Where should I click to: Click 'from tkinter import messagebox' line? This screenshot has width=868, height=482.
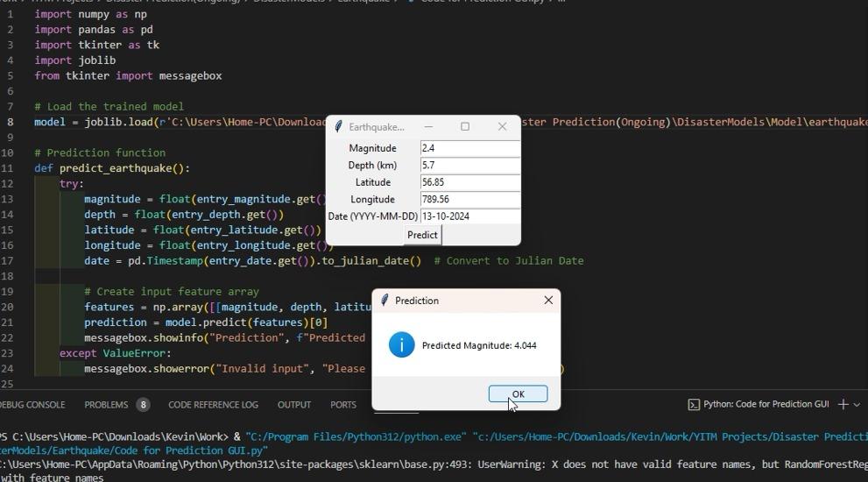tap(128, 76)
